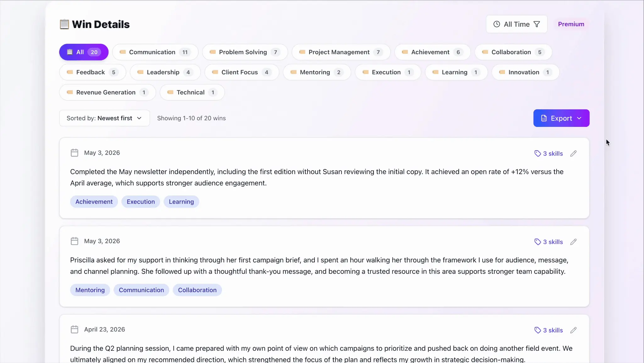Click the pencil edit icon on the newsletter win
Image resolution: width=644 pixels, height=363 pixels.
[x=573, y=153]
